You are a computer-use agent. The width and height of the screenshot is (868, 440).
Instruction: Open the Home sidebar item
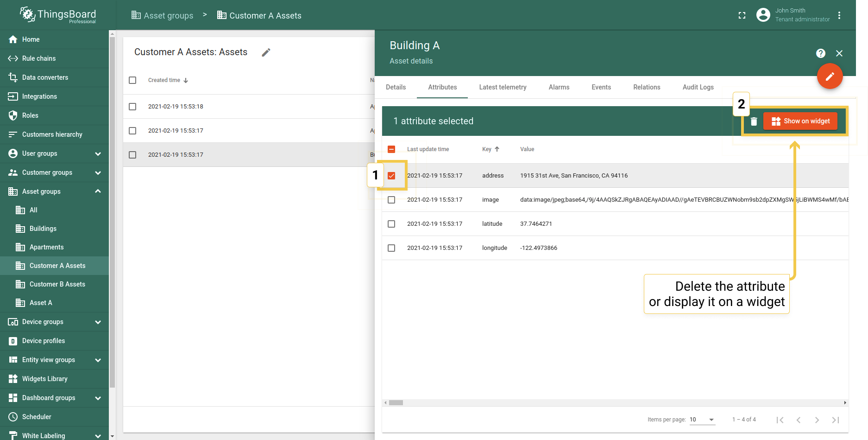(x=54, y=39)
